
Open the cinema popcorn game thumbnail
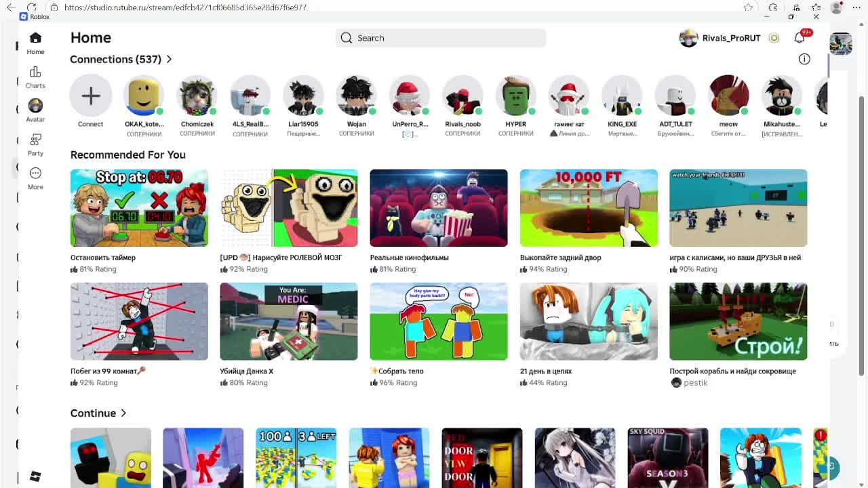click(x=439, y=208)
